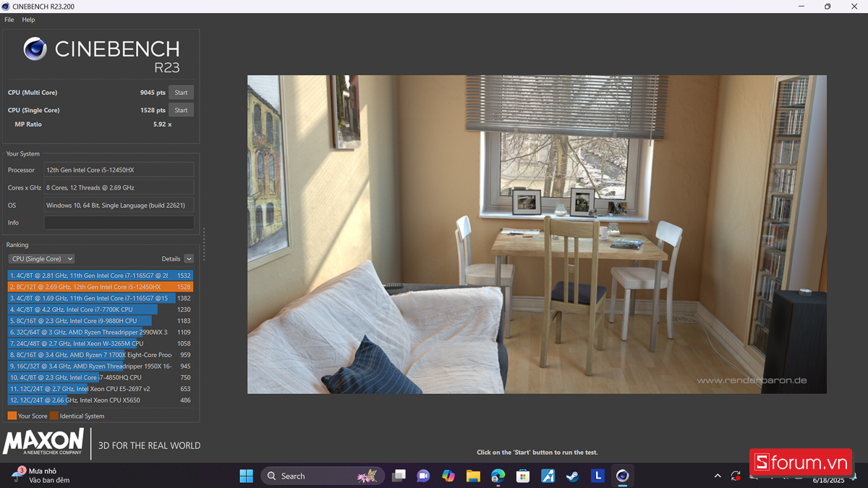Click the Identical System brown swatch
868x488 pixels.
coord(54,416)
